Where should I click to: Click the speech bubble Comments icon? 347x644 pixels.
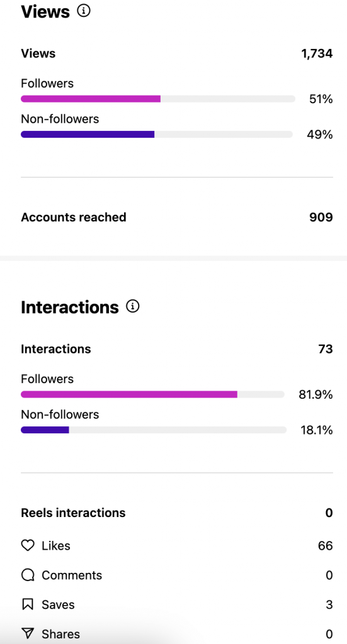click(28, 575)
